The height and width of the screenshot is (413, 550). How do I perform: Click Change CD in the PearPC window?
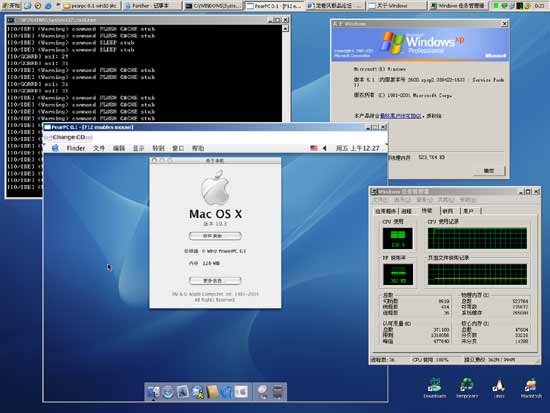pyautogui.click(x=69, y=137)
